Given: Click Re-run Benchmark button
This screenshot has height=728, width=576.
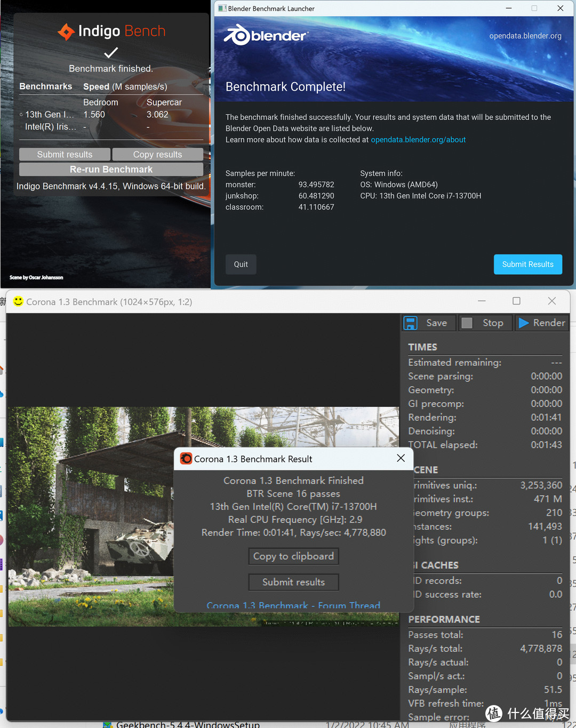Looking at the screenshot, I should 111,169.
